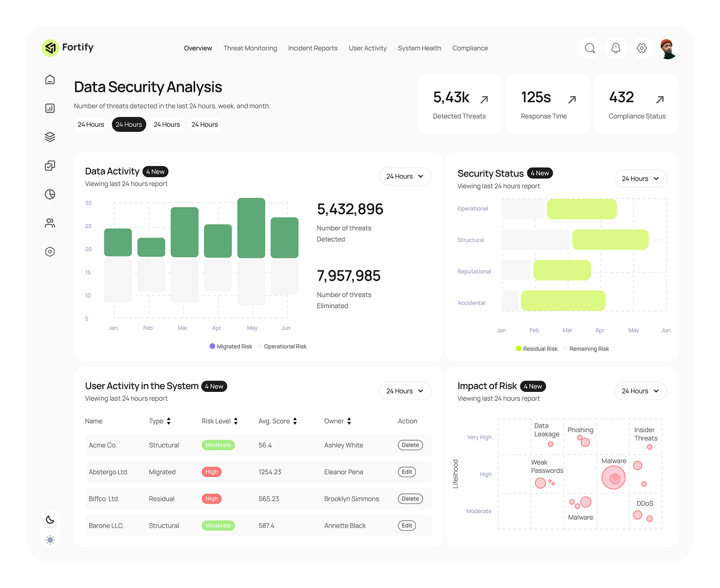Select the highlighted 24 Hours filter pill

(x=129, y=125)
